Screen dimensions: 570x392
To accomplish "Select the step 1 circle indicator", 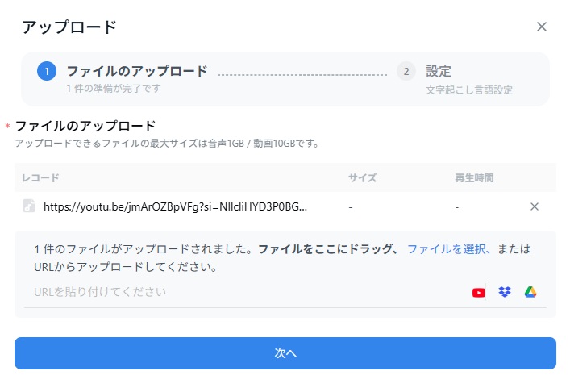I will 47,71.
